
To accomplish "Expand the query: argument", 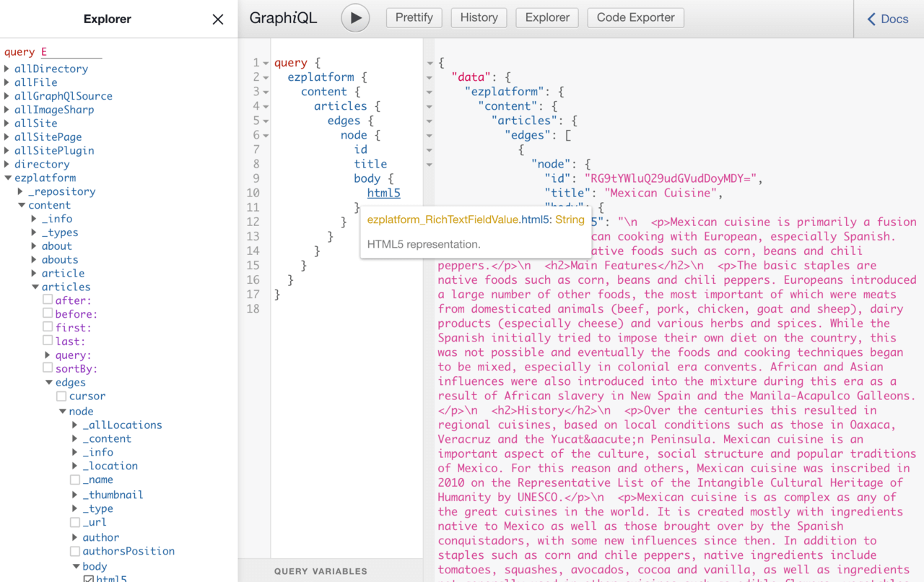I will [48, 355].
